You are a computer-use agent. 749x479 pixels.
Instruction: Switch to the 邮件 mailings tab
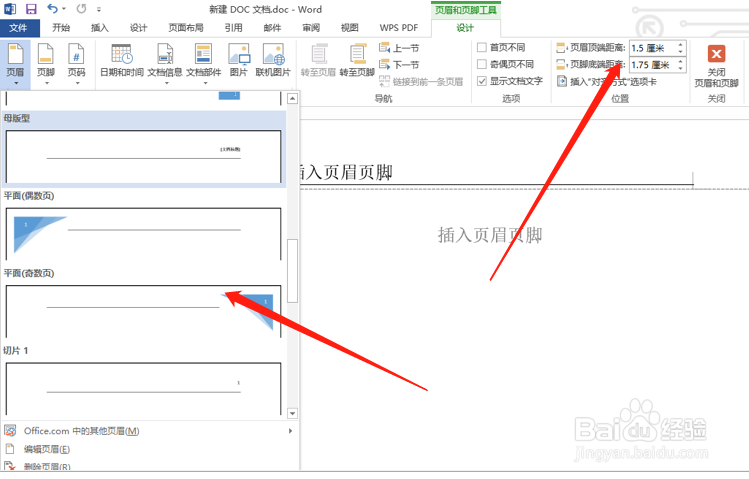[272, 28]
